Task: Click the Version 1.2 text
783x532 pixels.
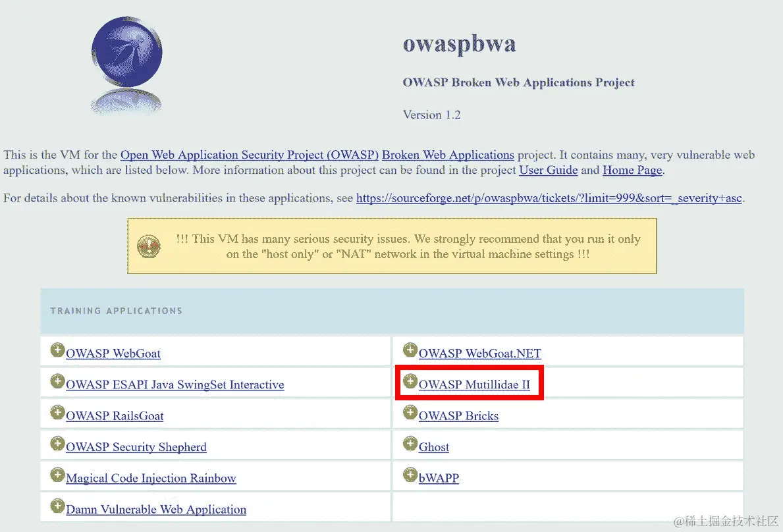Action: [432, 115]
